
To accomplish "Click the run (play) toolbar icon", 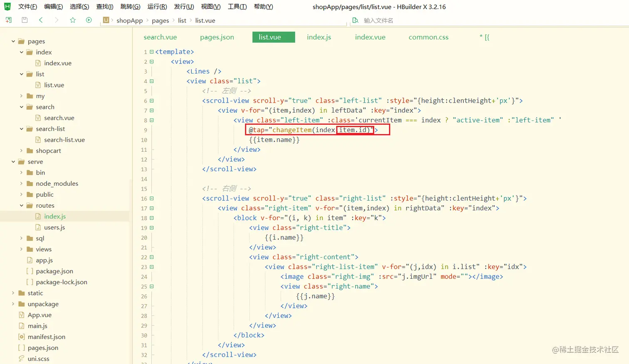I will (89, 20).
